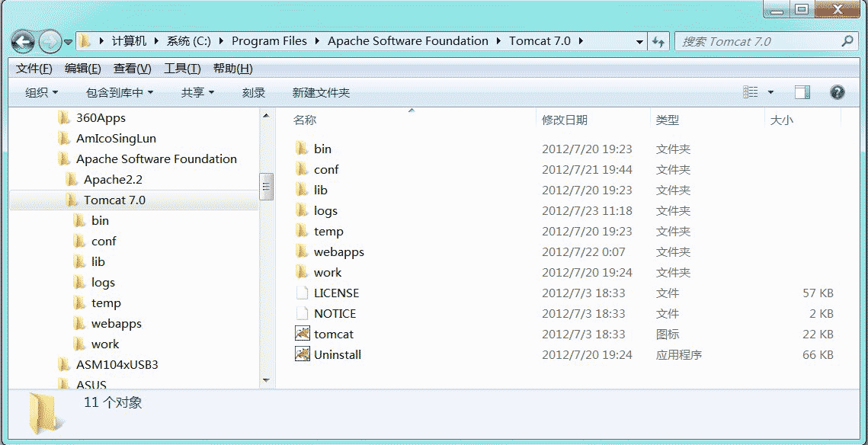
Task: Select the lib folder icon in file list
Action: pyautogui.click(x=302, y=190)
